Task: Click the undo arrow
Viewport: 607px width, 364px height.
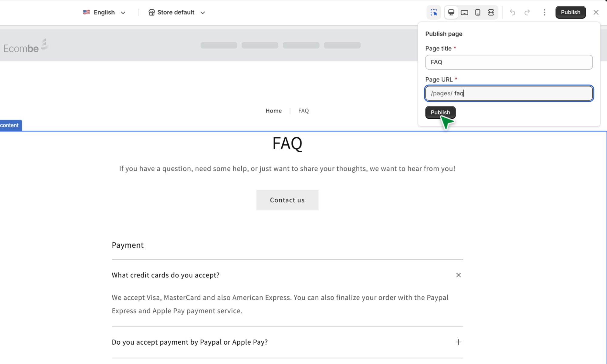Action: 513,12
